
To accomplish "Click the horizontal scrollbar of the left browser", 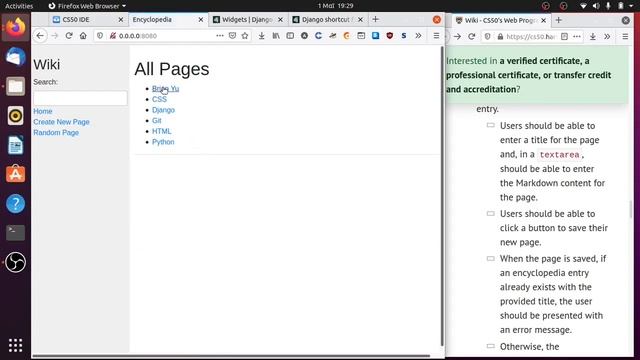I will (x=231, y=356).
